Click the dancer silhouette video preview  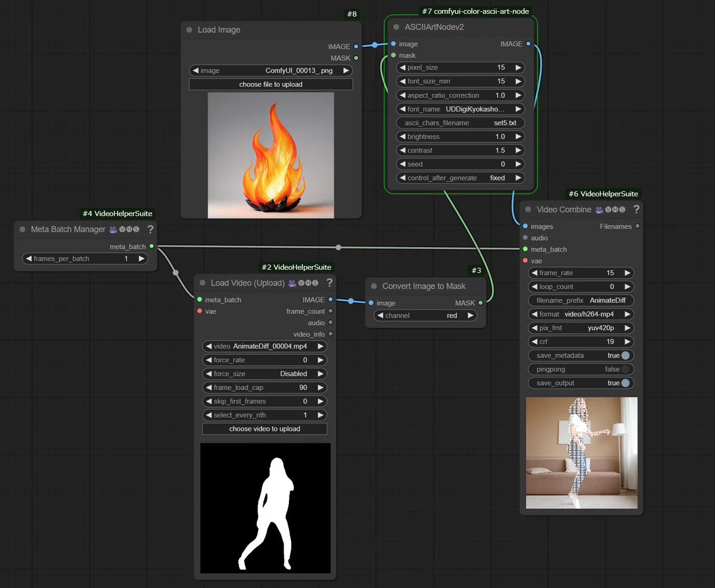(x=265, y=508)
